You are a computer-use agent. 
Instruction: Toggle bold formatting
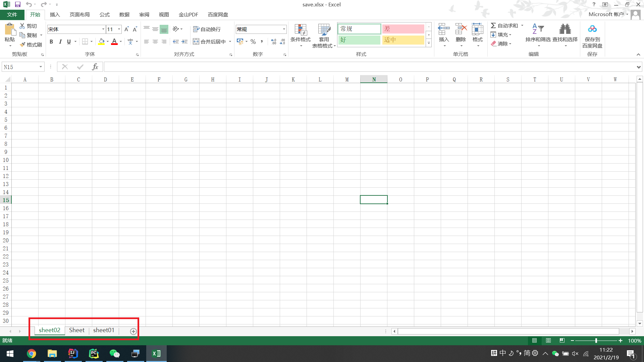(51, 42)
